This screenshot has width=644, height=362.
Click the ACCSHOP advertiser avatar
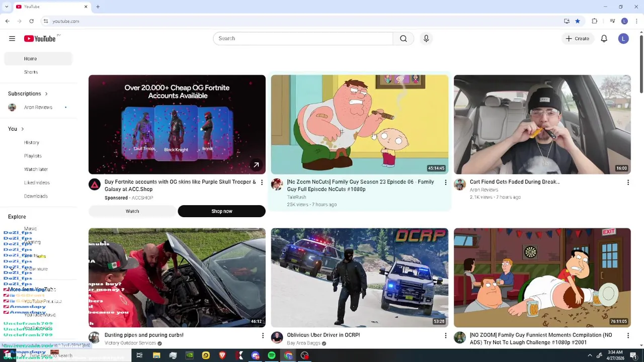click(95, 185)
